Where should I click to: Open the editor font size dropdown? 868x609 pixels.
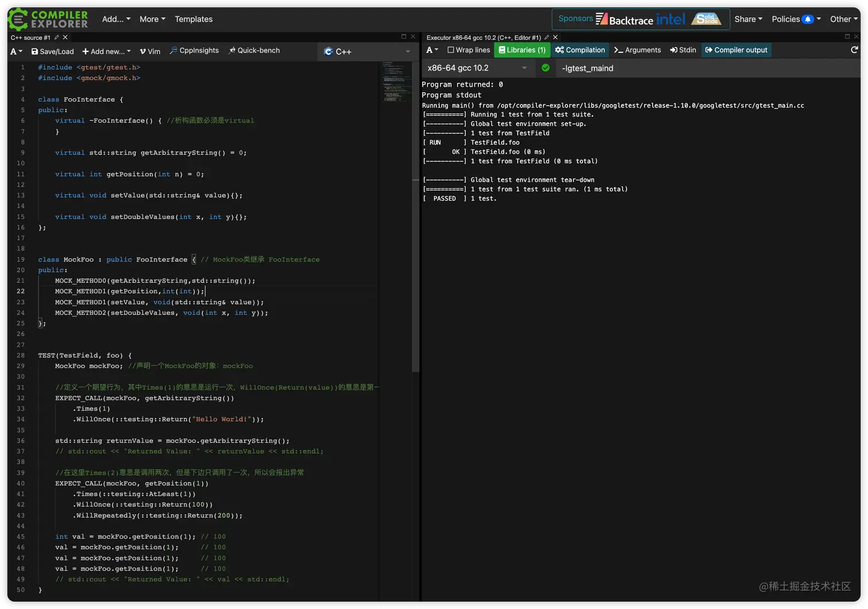pos(16,51)
